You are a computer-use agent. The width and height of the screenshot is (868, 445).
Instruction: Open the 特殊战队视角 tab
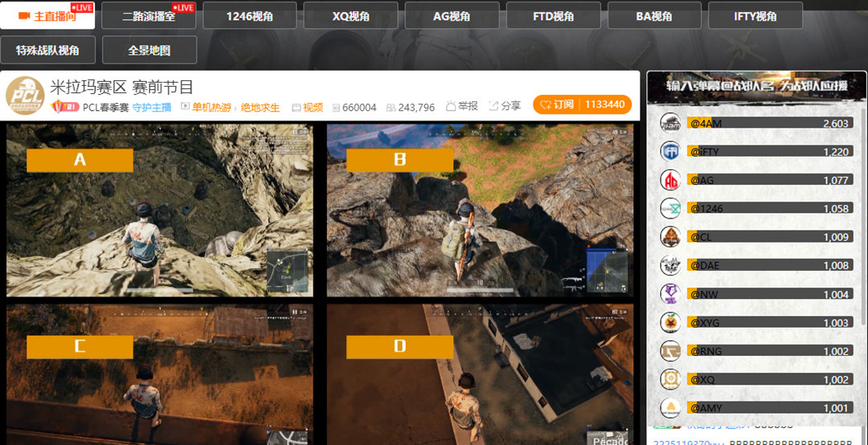pyautogui.click(x=47, y=50)
